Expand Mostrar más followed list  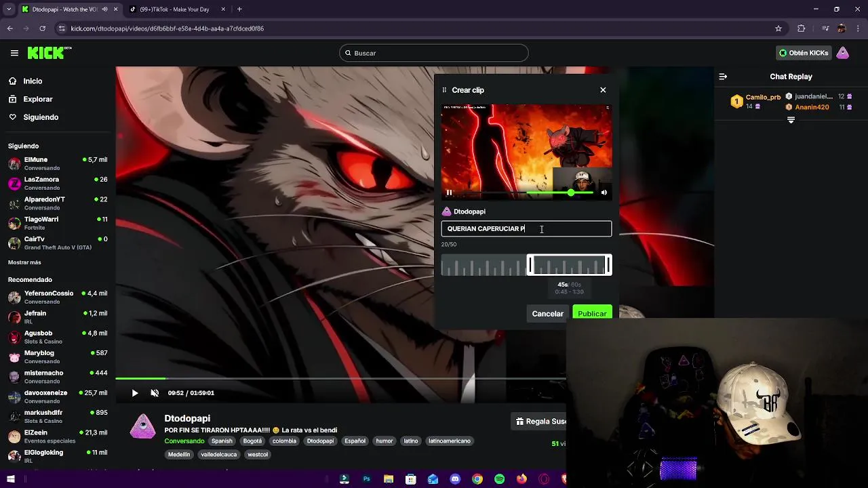coord(24,262)
